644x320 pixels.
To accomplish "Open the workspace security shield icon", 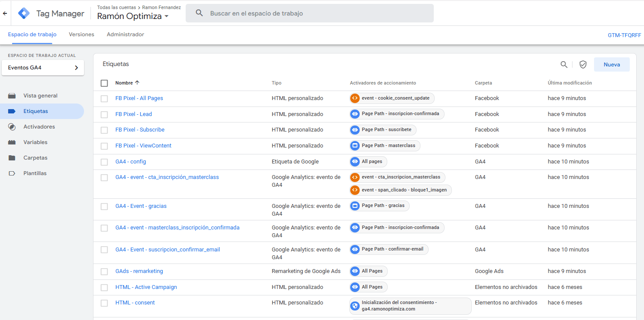I will coord(583,64).
